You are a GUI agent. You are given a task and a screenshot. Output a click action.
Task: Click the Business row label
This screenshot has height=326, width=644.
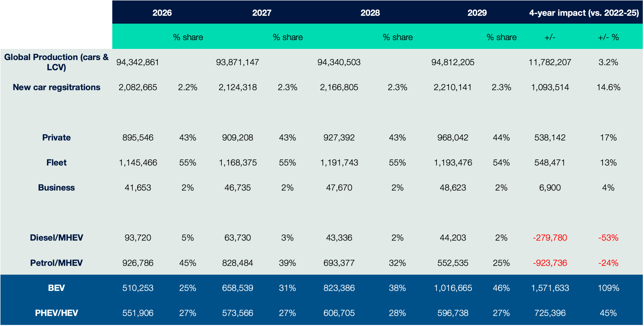[x=57, y=188]
